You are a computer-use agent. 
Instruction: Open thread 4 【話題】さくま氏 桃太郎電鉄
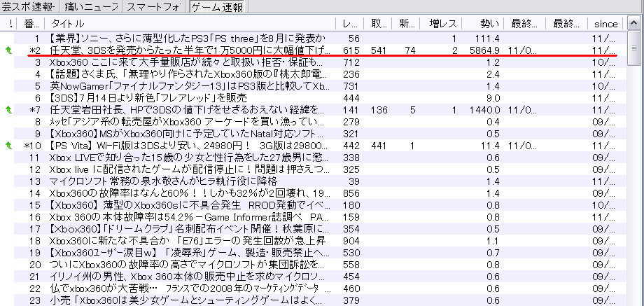coord(188,74)
